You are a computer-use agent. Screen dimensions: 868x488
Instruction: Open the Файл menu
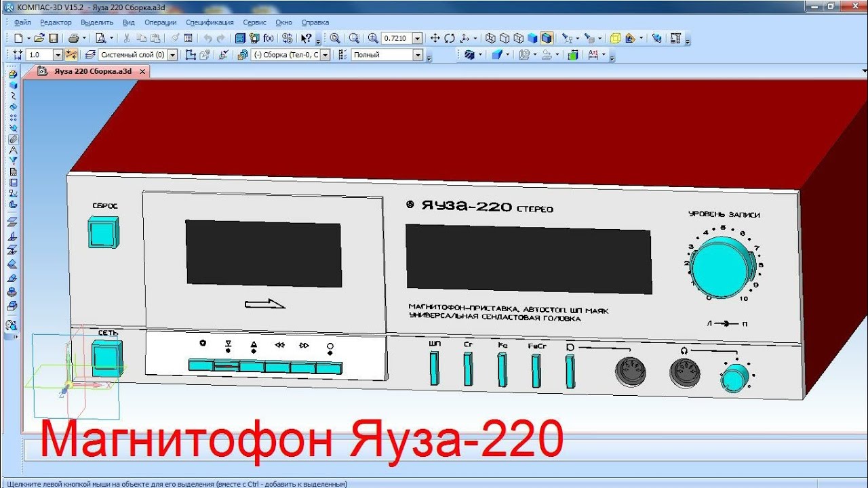pyautogui.click(x=22, y=22)
